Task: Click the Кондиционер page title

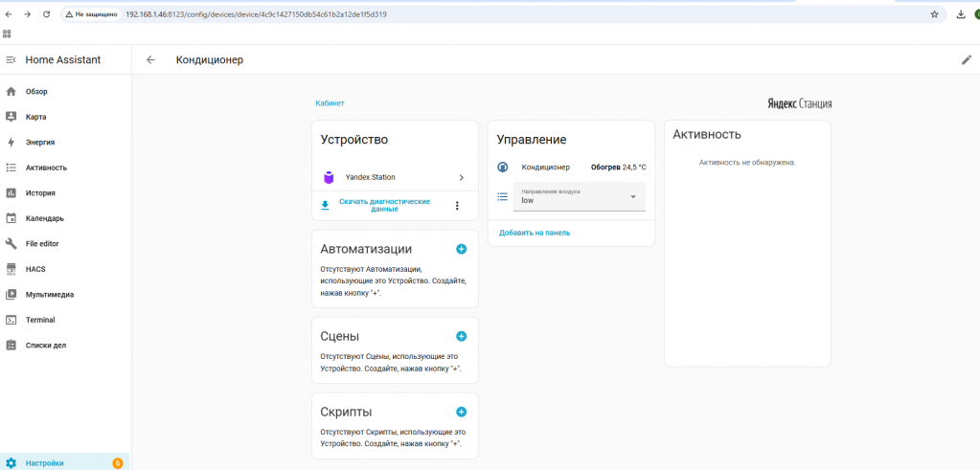Action: 210,60
